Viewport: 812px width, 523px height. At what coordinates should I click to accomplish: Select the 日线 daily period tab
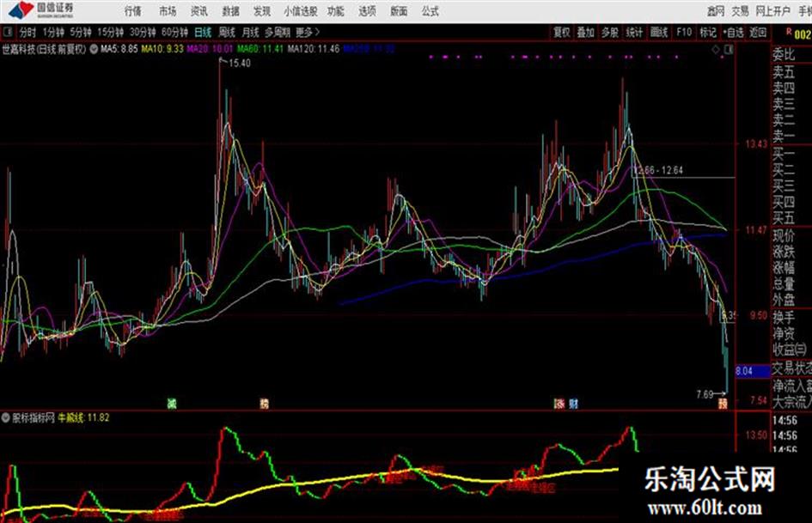point(203,32)
